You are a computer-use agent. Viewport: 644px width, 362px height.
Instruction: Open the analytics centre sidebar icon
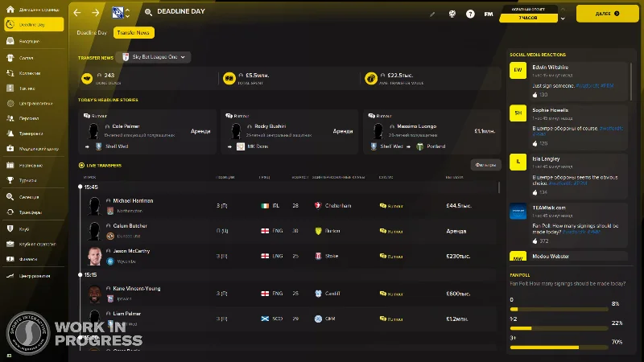10,104
